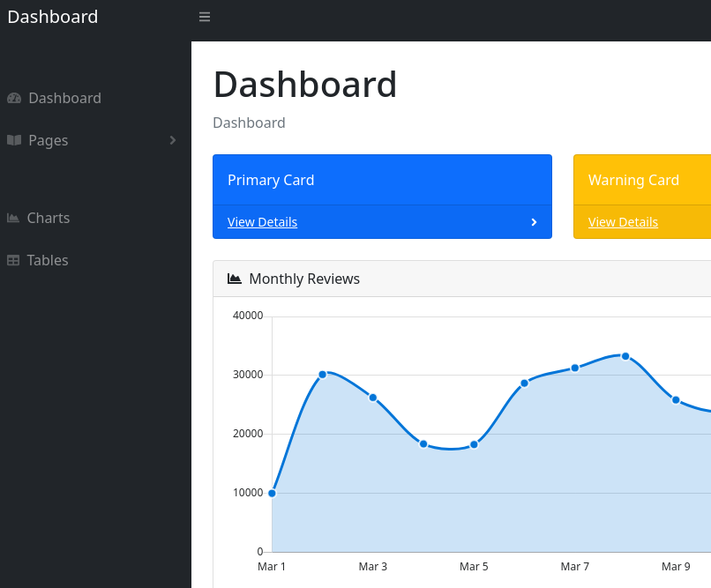Viewport: 711px width, 588px height.
Task: Select the Mar 1 data point on chart
Action: (272, 493)
